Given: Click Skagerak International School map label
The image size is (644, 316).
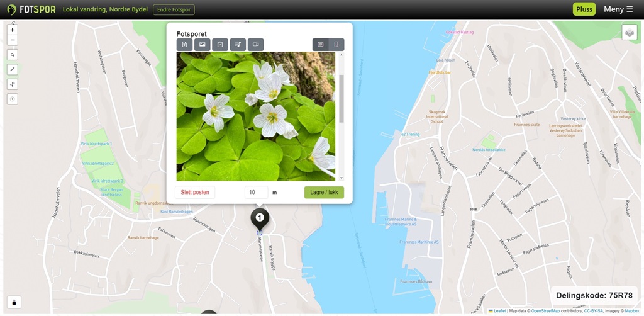Looking at the screenshot, I should point(437,116).
